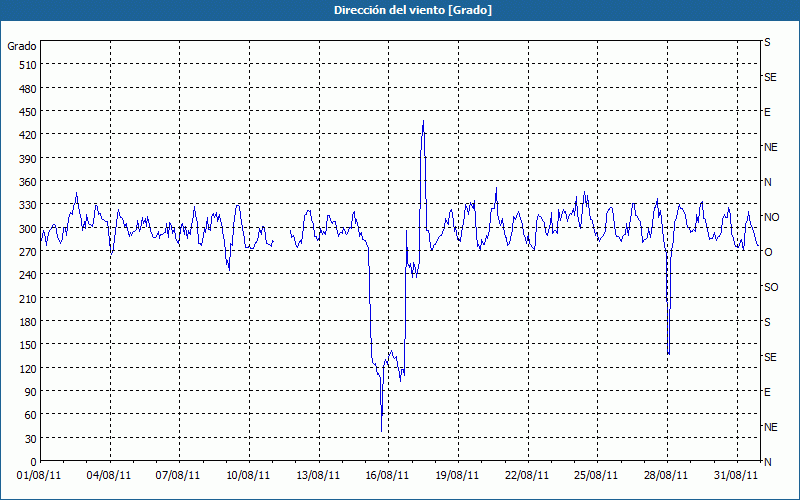Pick the E compass label level with 90
The width and height of the screenshot is (800, 500).
pos(767,392)
